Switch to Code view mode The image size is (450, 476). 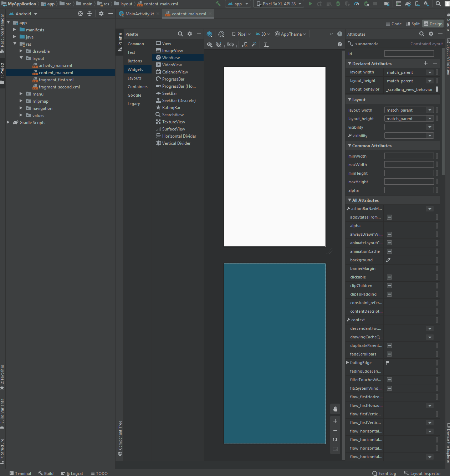(x=394, y=24)
